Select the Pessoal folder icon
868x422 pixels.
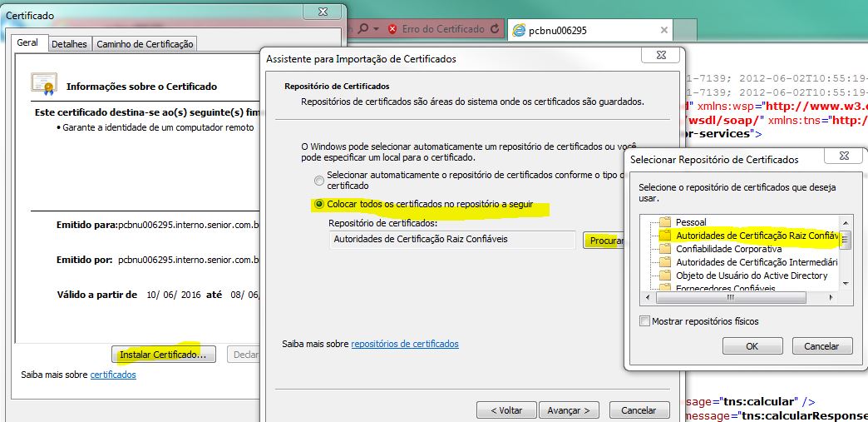click(664, 222)
